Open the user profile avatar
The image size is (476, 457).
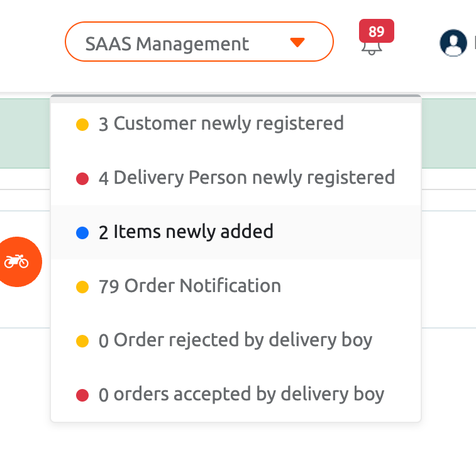point(453,43)
